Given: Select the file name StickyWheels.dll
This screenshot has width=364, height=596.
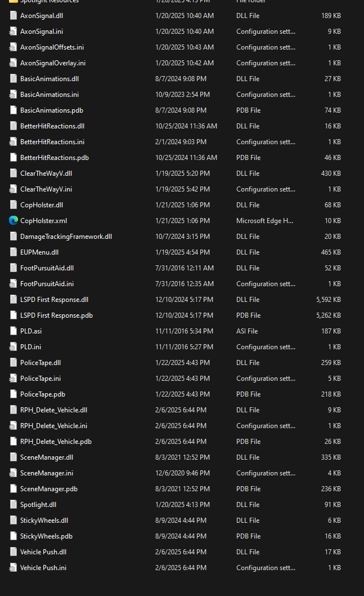Looking at the screenshot, I should tap(44, 521).
